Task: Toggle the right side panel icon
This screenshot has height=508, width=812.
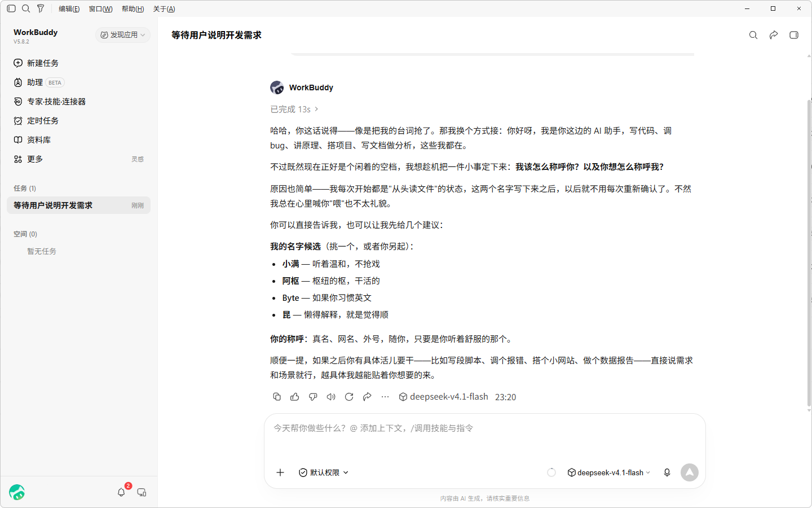Action: coord(794,35)
